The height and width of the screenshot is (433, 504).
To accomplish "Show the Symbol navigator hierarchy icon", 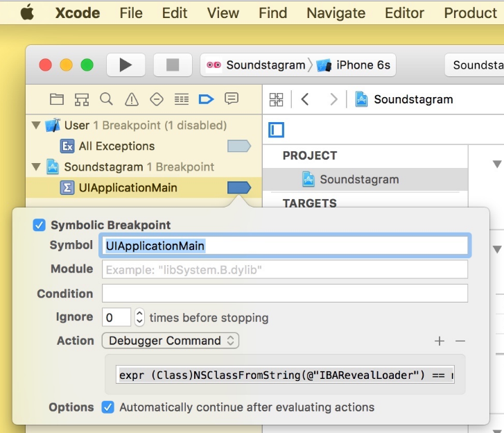I will pyautogui.click(x=82, y=99).
